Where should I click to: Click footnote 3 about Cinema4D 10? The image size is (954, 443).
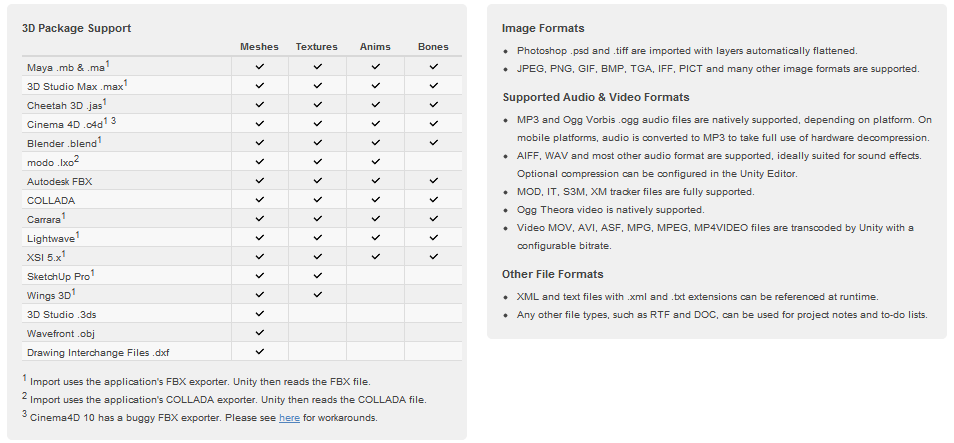(x=200, y=417)
